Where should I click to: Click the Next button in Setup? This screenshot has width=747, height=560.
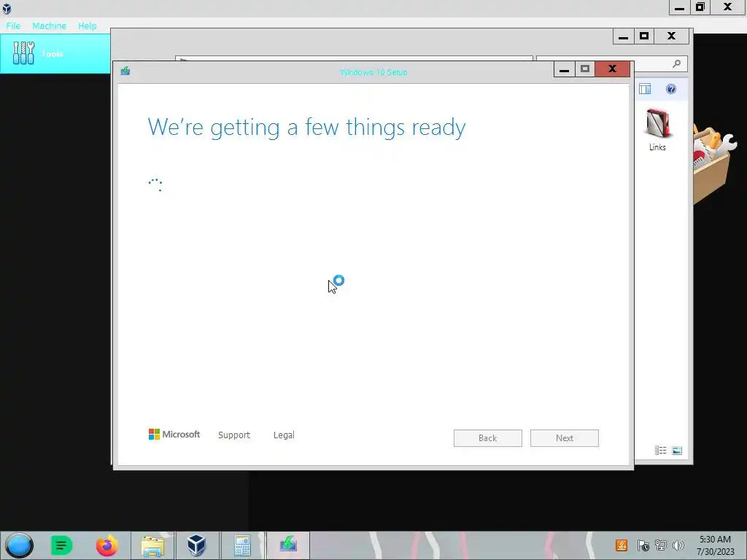coord(565,438)
